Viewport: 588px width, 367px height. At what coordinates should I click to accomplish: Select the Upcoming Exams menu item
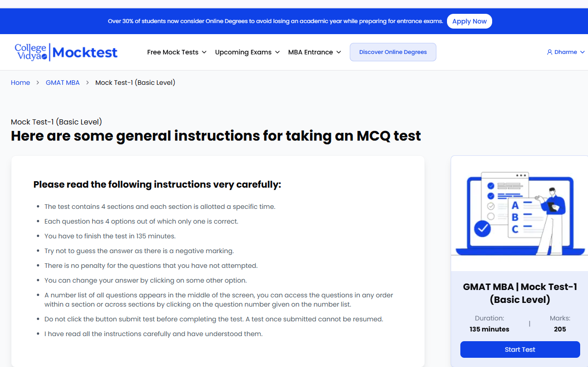[247, 52]
